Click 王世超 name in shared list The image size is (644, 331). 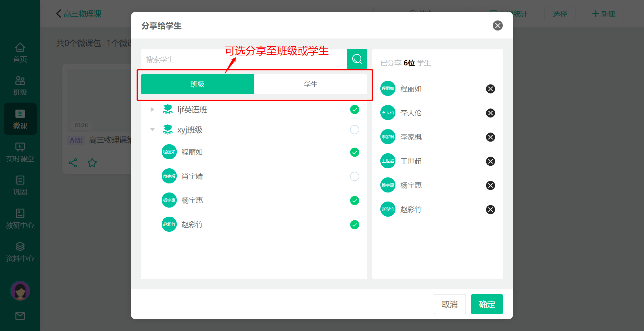pos(411,161)
